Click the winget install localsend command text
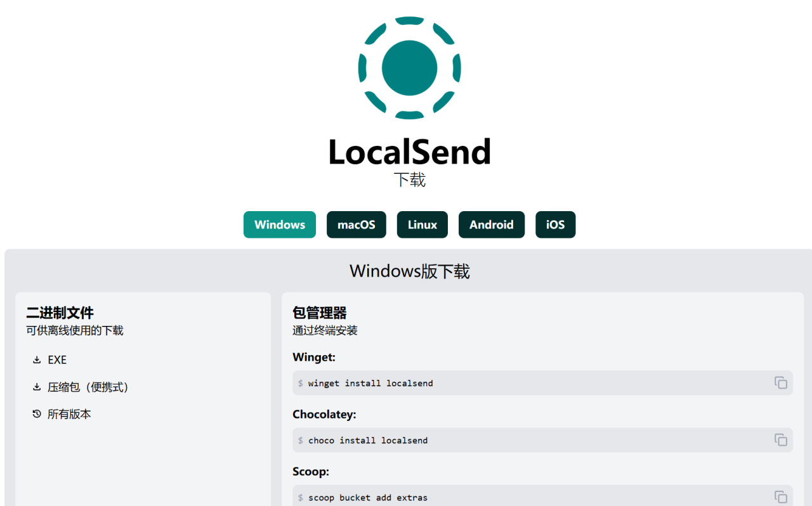 point(370,383)
